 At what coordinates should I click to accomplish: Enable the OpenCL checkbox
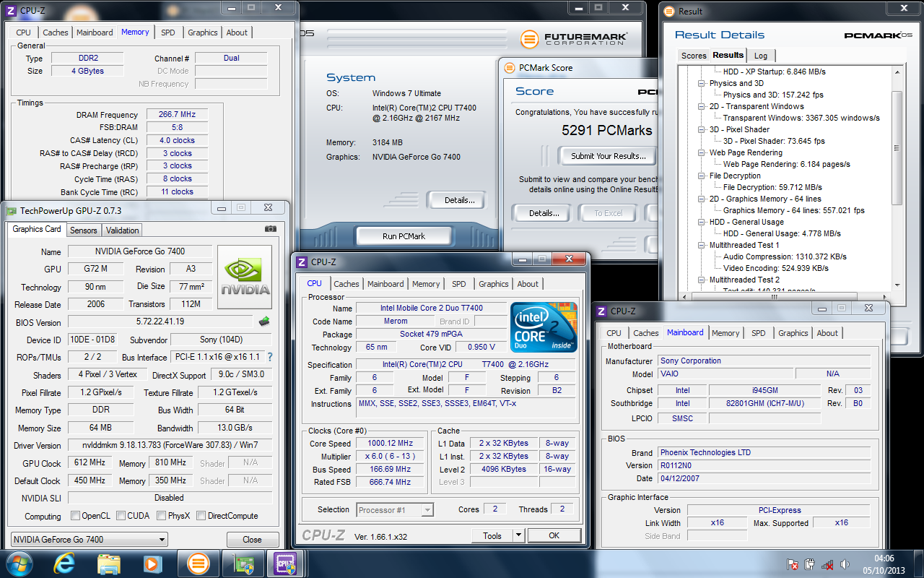75,516
